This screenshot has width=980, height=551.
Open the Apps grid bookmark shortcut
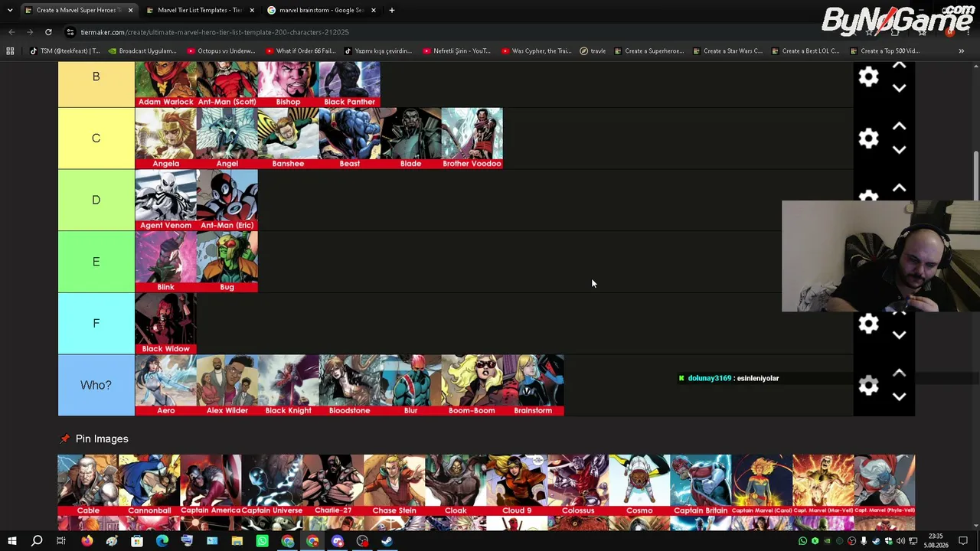click(x=10, y=51)
